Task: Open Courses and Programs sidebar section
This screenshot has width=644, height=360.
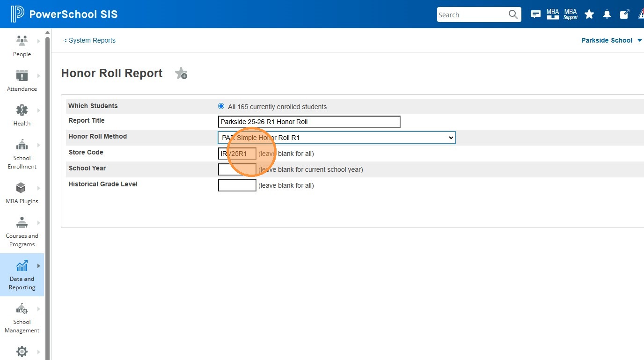Action: [22, 232]
